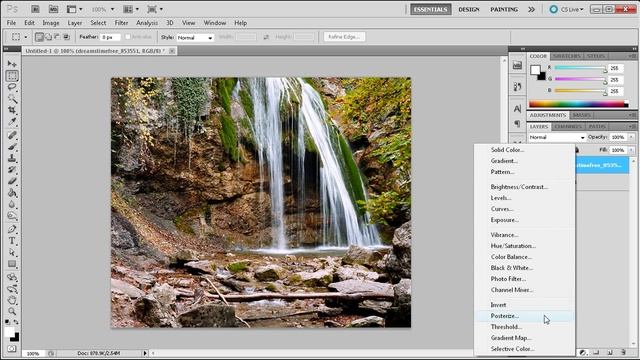Open the Fill slider dropdown arrow

(631, 150)
